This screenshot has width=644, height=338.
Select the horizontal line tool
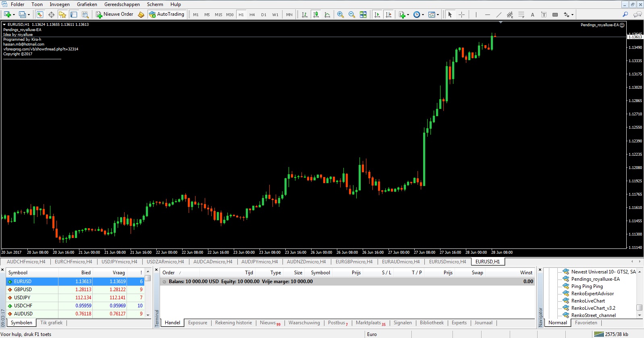pos(487,15)
